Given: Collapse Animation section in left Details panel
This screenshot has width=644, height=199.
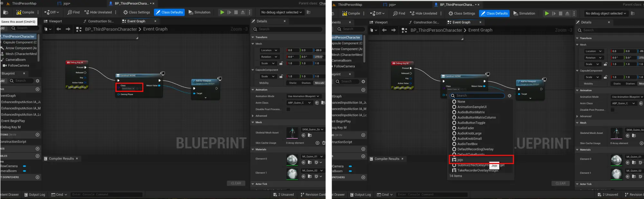Looking at the screenshot, I should coord(253,90).
